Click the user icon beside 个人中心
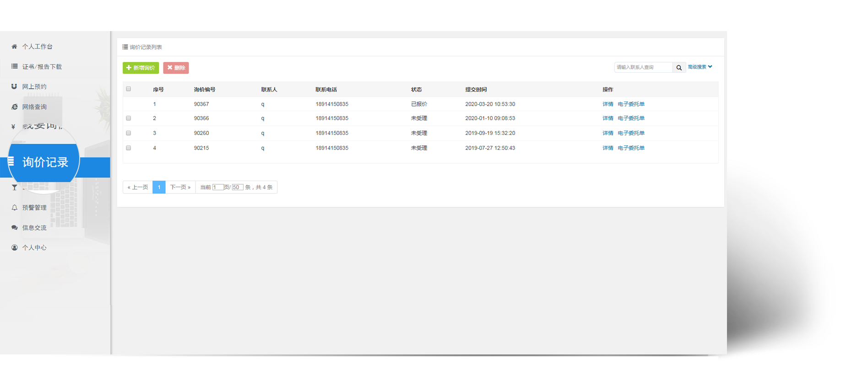This screenshot has height=386, width=868. click(x=14, y=248)
